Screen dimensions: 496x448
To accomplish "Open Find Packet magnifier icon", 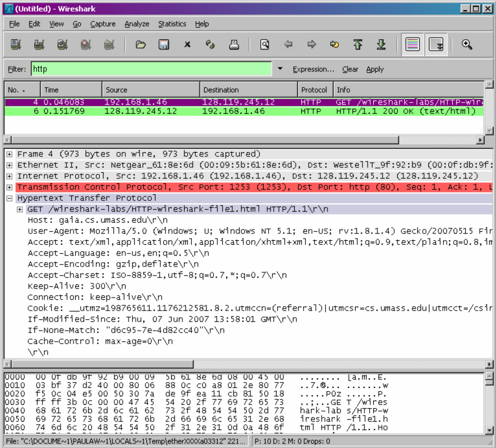I will [x=265, y=44].
